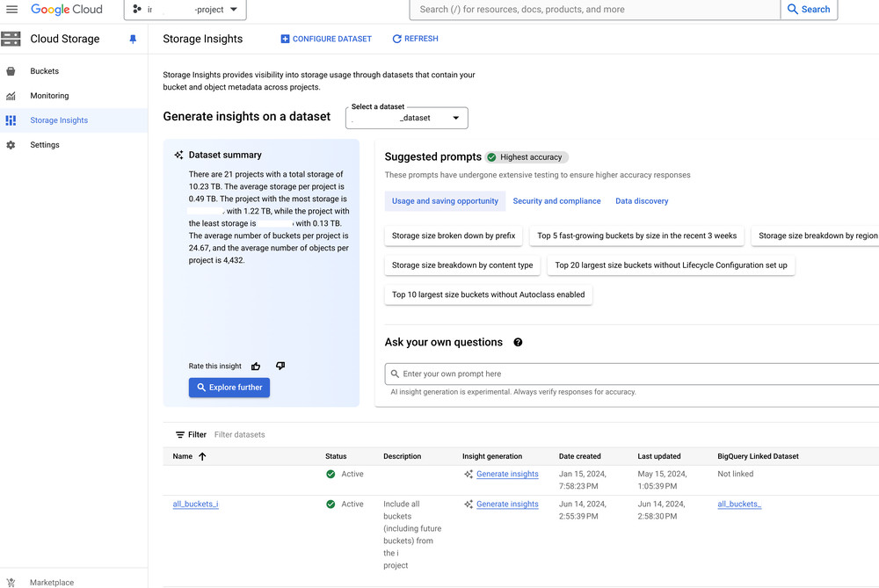Switch to Data discovery tab
This screenshot has height=588, width=879.
(642, 201)
